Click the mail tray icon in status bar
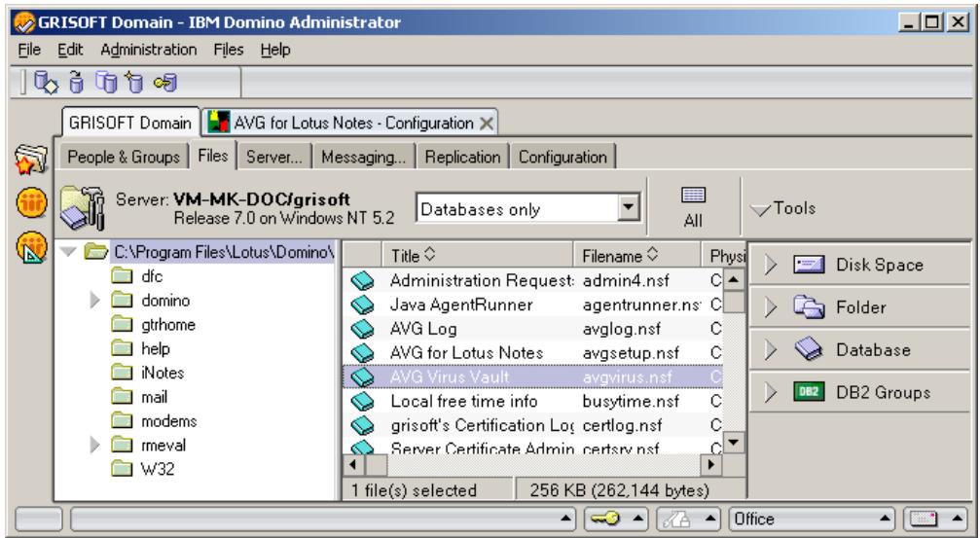This screenshot has width=980, height=538. click(x=924, y=519)
